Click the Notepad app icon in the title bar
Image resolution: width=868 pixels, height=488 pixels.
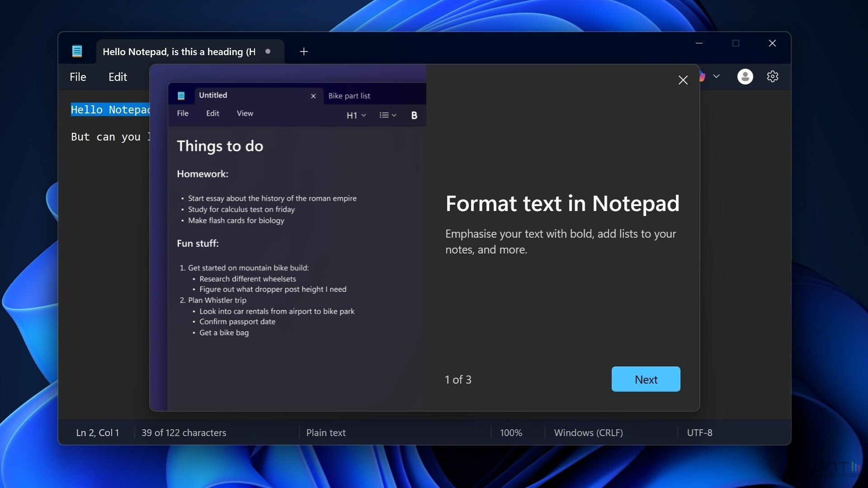click(x=77, y=51)
